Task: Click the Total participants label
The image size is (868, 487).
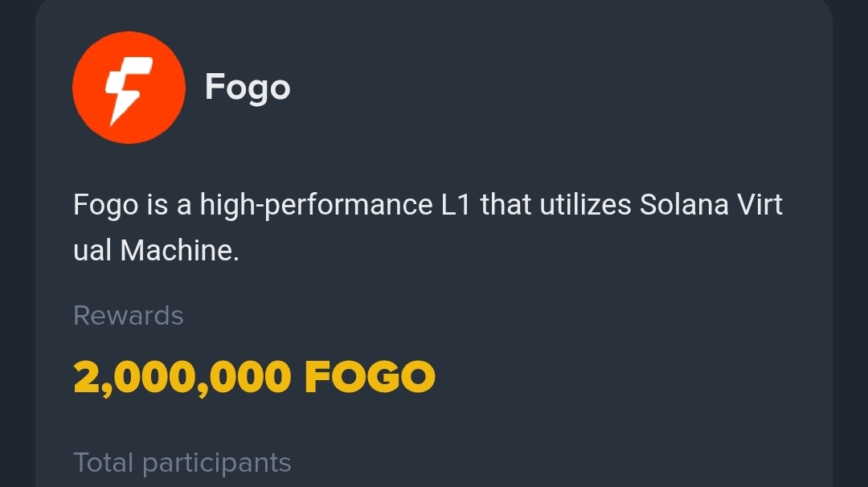Action: point(182,463)
